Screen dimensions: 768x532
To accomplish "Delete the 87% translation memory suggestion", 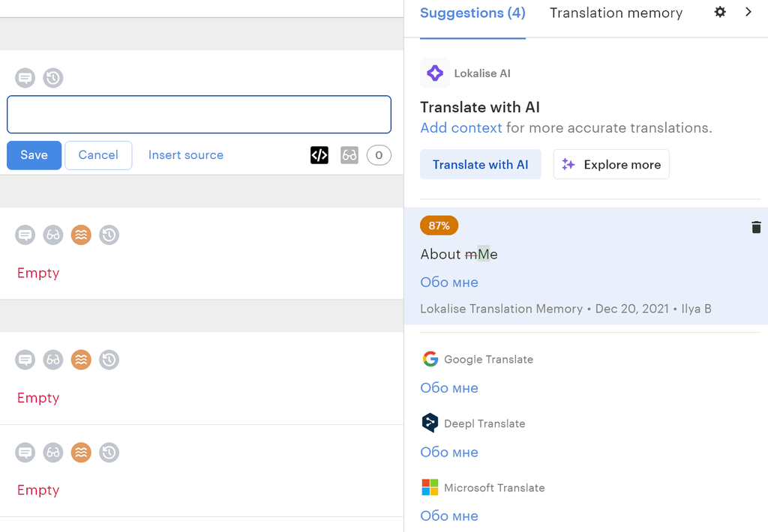I will pyautogui.click(x=756, y=226).
